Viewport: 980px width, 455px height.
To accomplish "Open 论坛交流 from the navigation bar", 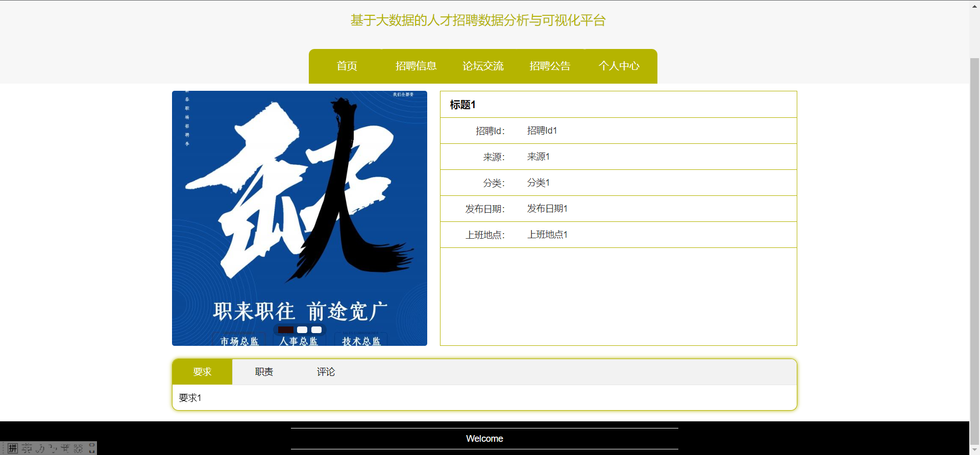I will pos(483,66).
